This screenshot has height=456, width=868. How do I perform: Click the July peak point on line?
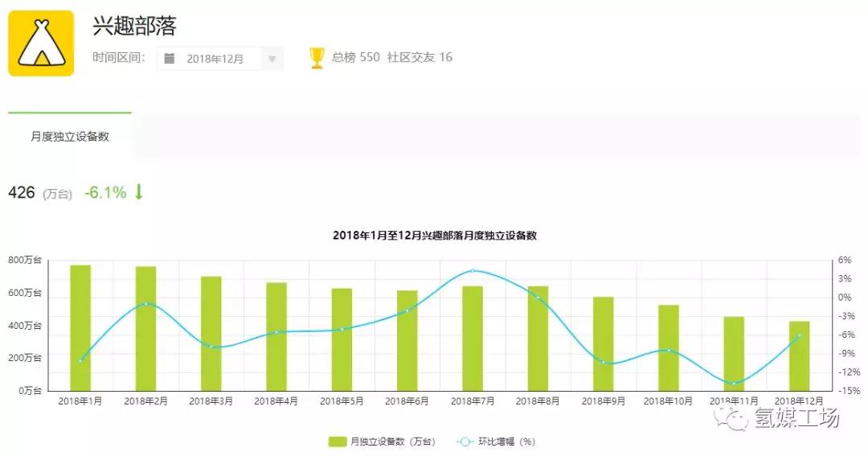point(473,271)
